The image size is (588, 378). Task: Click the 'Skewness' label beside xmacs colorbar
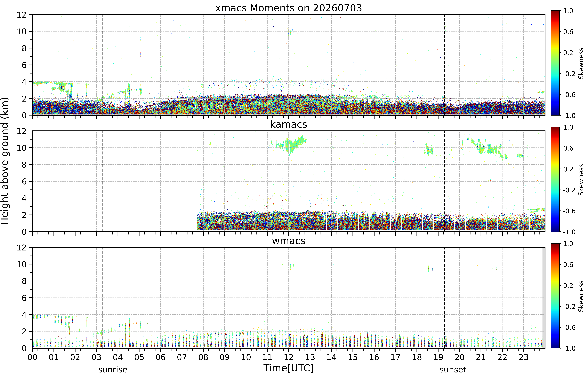click(581, 63)
